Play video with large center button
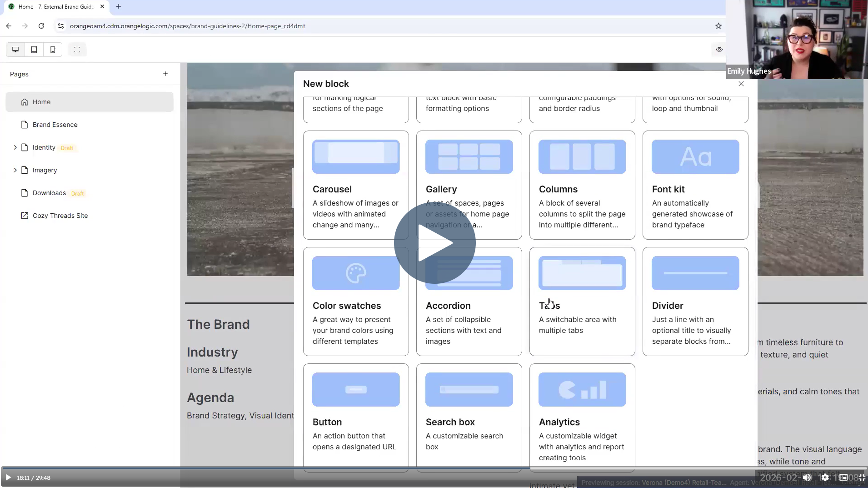868x488 pixels. pyautogui.click(x=435, y=243)
